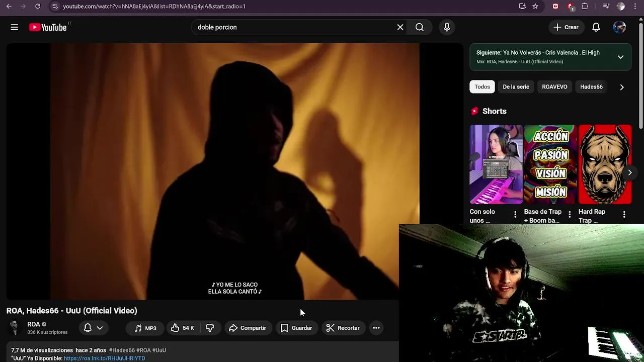This screenshot has width=644, height=362.
Task: Open the red fast-forward extension
Action: [555, 6]
